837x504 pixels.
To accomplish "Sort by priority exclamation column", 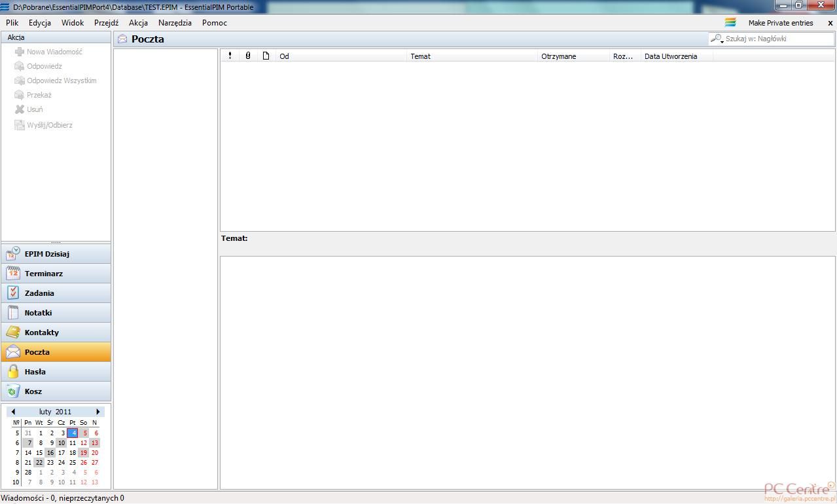I will tap(230, 56).
